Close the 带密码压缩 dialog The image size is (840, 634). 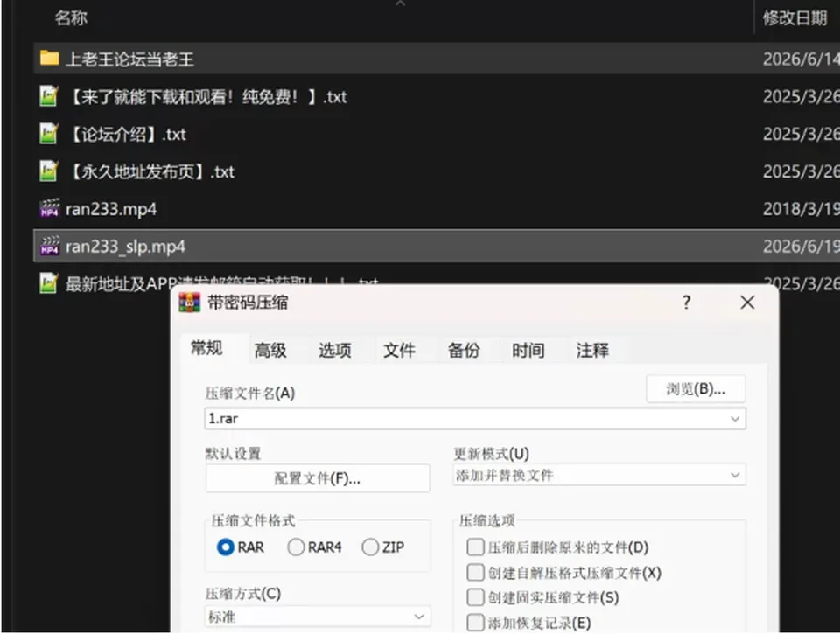tap(747, 303)
